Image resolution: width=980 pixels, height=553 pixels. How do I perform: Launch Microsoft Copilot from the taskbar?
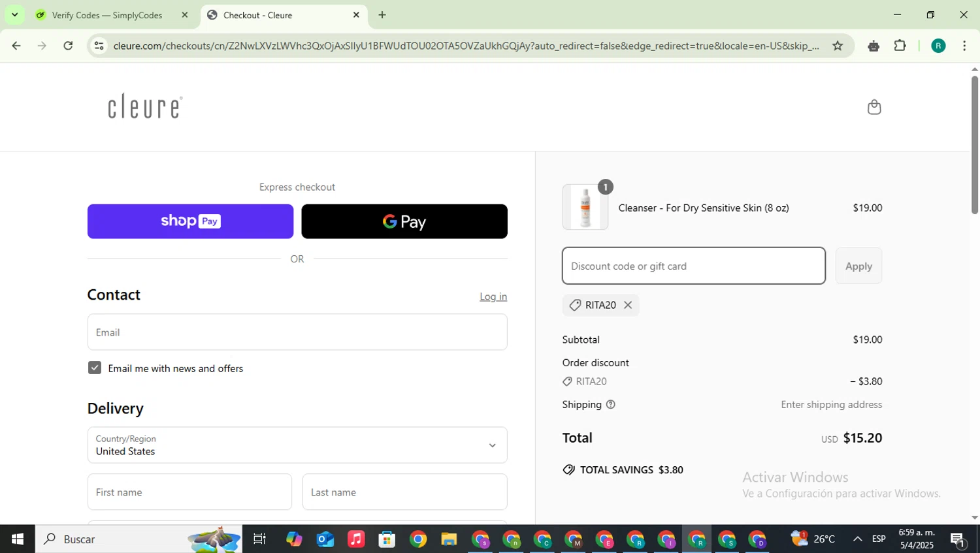pyautogui.click(x=294, y=539)
